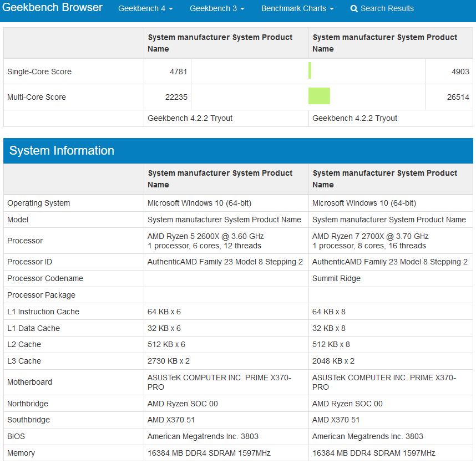Expand the Geekbench 4 dropdown menu

[145, 8]
